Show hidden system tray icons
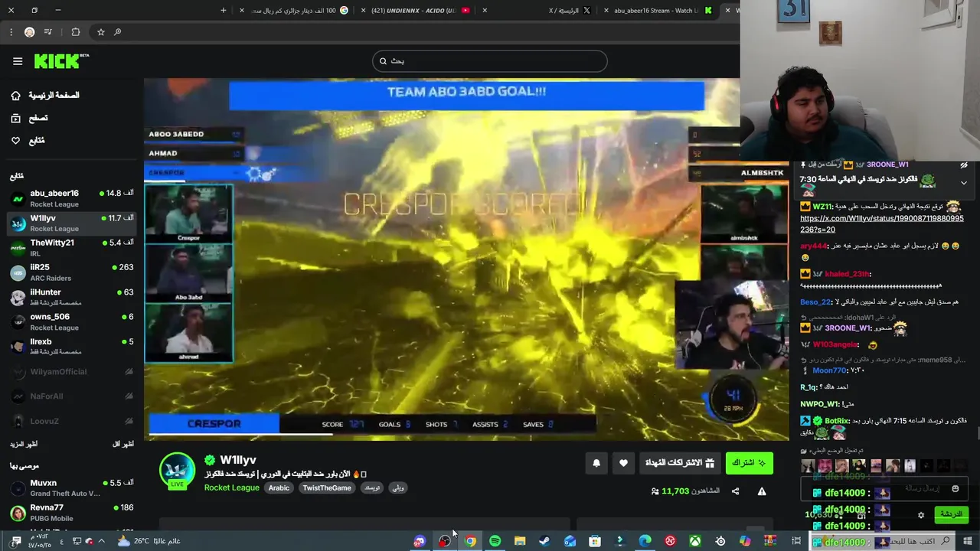The width and height of the screenshot is (980, 551). pos(101,541)
